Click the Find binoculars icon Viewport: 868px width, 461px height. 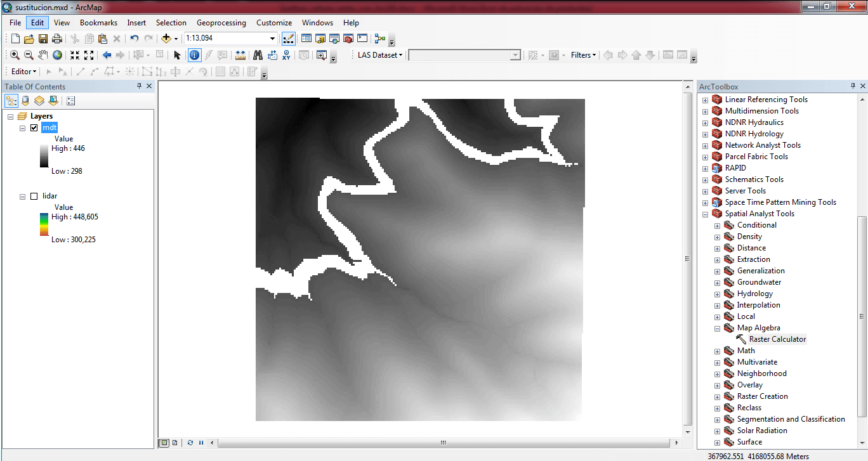258,55
